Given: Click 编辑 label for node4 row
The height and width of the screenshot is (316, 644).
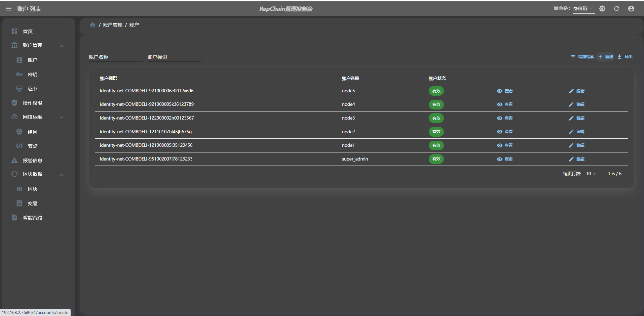Looking at the screenshot, I should click(580, 104).
